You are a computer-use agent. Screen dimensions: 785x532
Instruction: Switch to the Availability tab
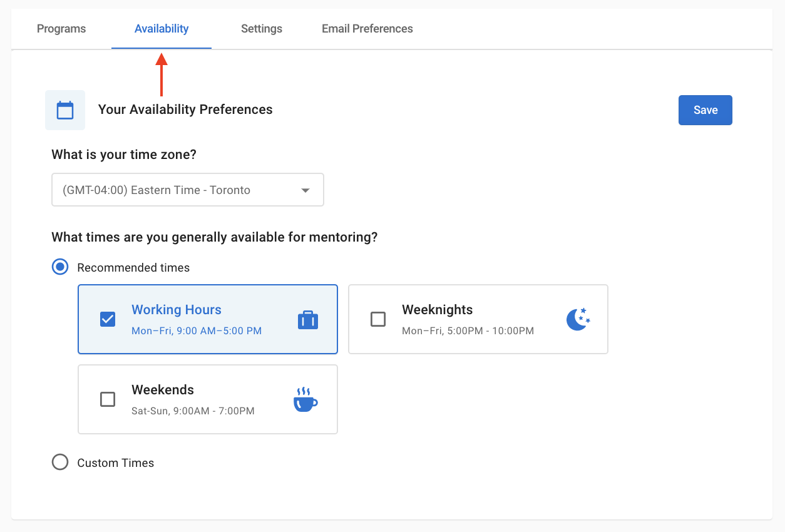pos(162,29)
